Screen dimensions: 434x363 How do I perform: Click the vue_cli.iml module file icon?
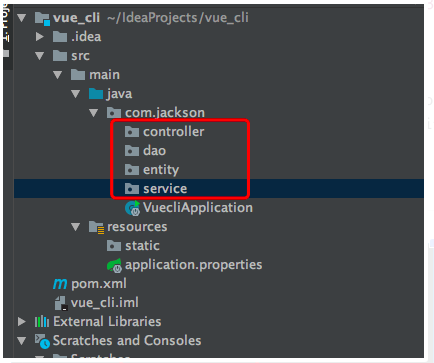pyautogui.click(x=61, y=303)
